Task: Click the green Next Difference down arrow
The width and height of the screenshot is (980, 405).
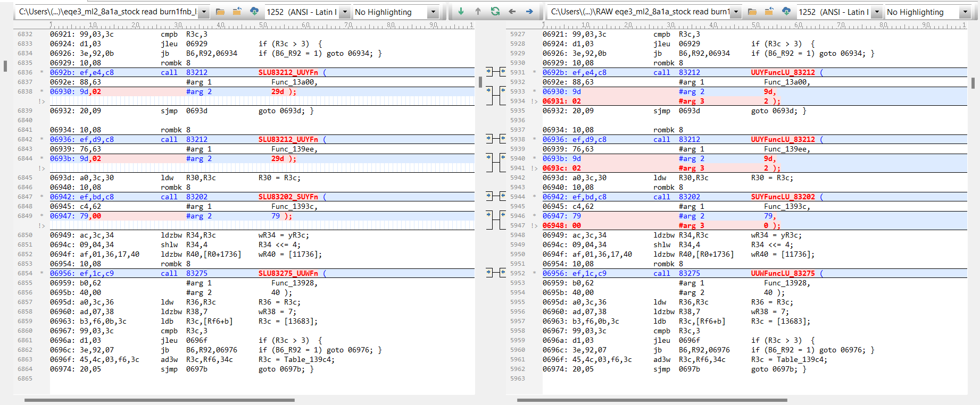Action: coord(461,11)
